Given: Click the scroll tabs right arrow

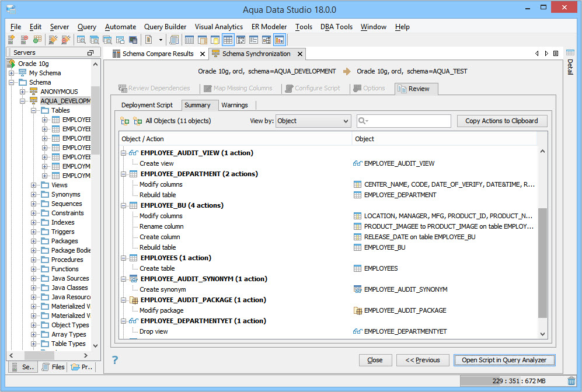Looking at the screenshot, I should 546,54.
